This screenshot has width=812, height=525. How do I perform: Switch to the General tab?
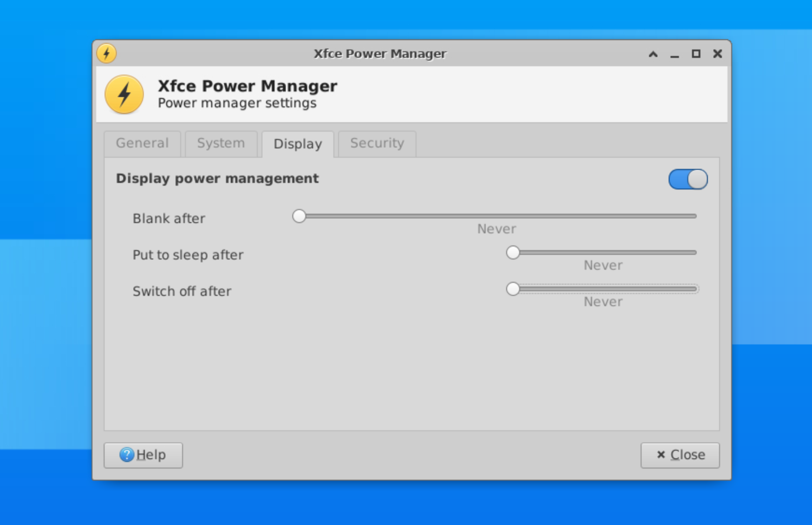142,143
